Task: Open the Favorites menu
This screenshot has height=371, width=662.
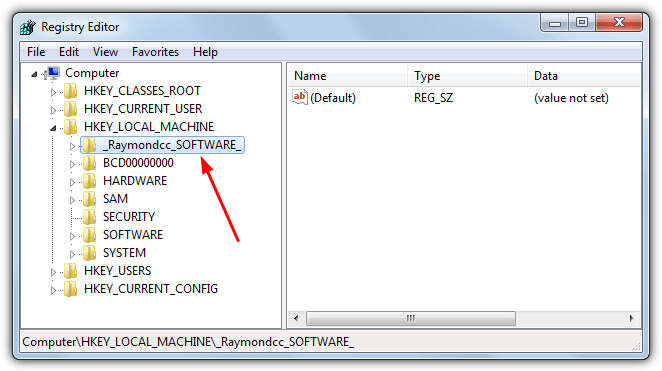Action: tap(155, 52)
